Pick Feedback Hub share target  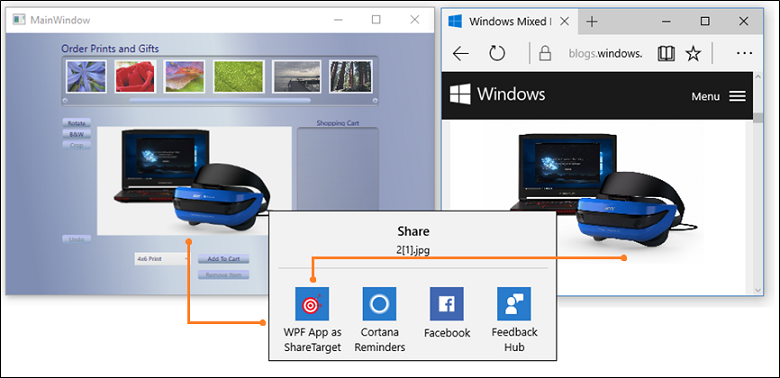point(514,303)
